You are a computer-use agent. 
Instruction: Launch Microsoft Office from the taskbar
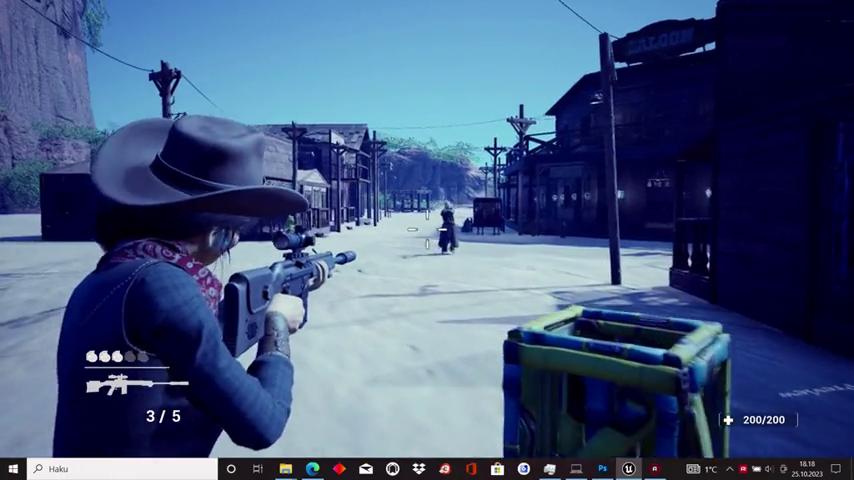[x=471, y=469]
